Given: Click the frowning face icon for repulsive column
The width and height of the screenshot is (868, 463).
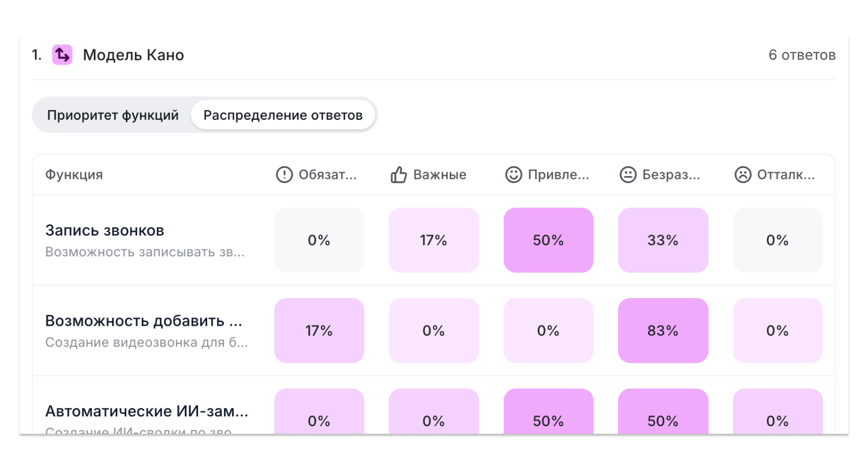Looking at the screenshot, I should tap(743, 175).
